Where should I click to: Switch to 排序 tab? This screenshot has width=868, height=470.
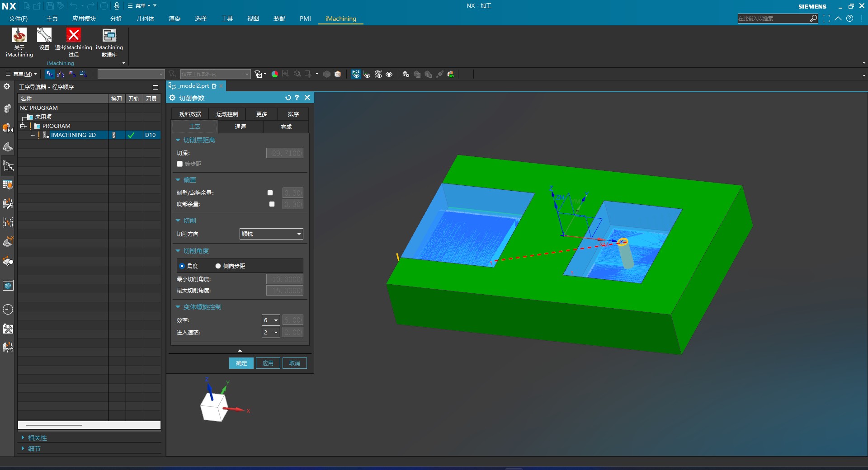click(293, 114)
